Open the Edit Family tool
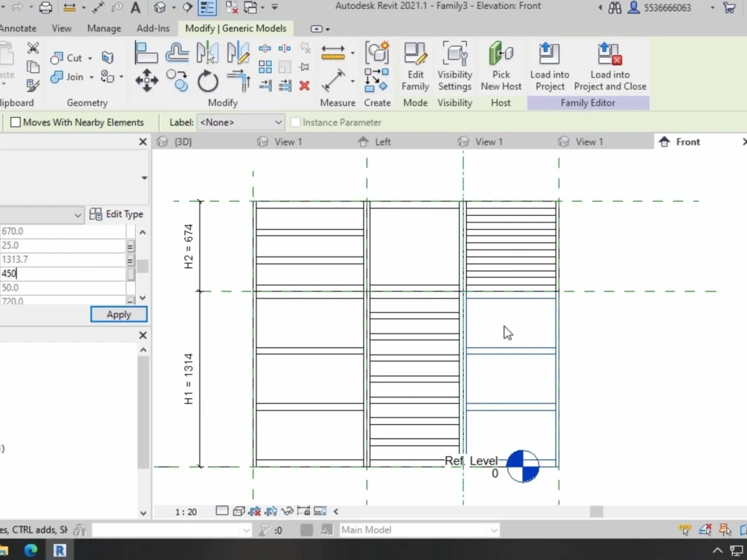 415,67
